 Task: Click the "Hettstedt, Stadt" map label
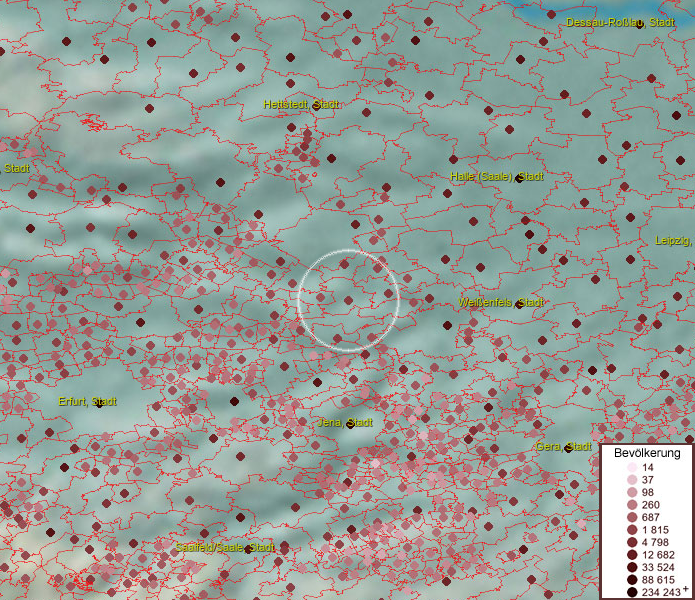point(301,105)
